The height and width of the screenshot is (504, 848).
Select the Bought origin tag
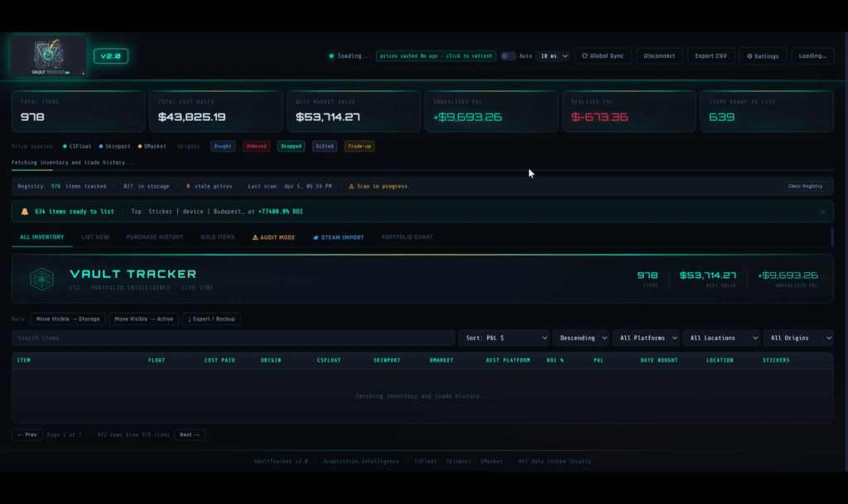(223, 146)
